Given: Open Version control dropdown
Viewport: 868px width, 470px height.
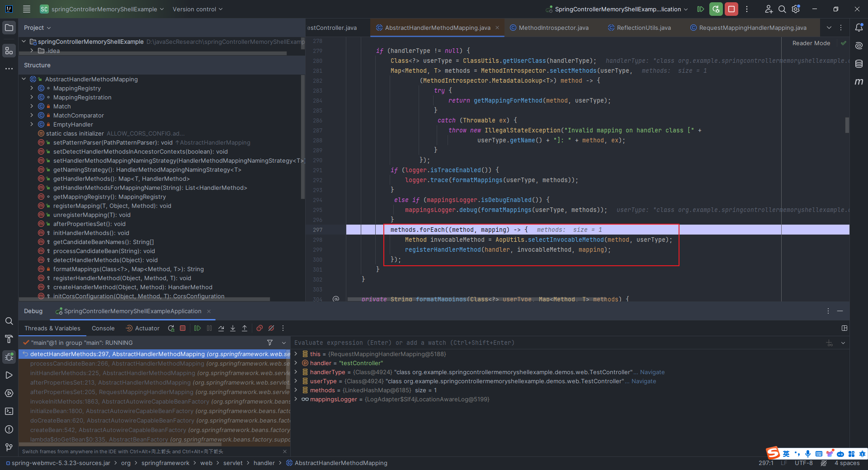Looking at the screenshot, I should (198, 9).
